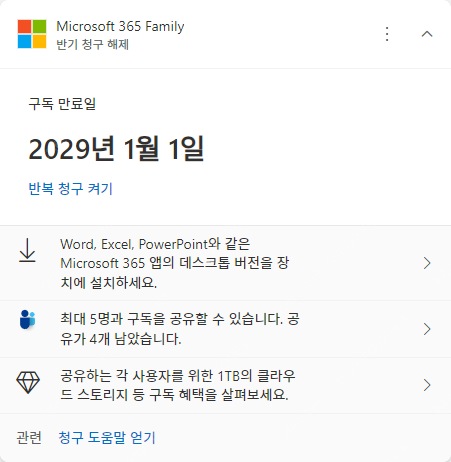The image size is (451, 462).
Task: Select the Word, Excel, PowerPoint install text
Action: coord(175,263)
